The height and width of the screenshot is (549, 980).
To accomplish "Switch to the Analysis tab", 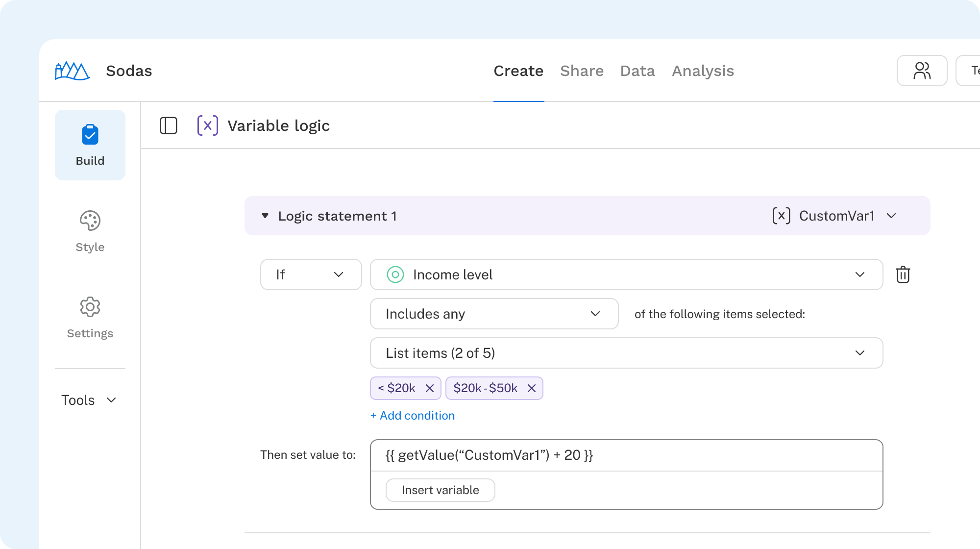I will [x=703, y=71].
